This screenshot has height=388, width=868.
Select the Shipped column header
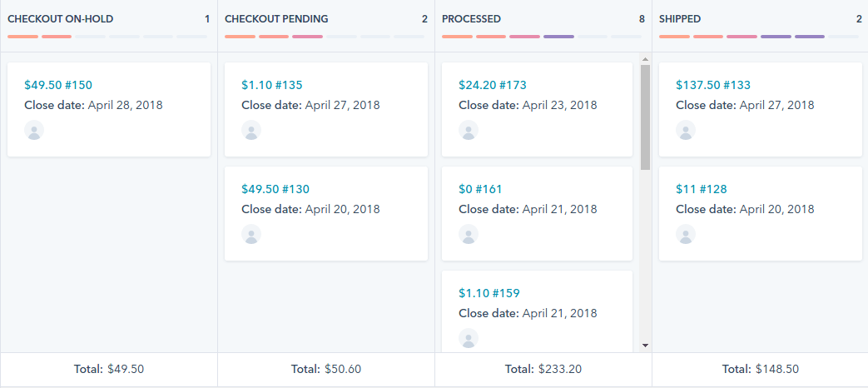point(680,18)
